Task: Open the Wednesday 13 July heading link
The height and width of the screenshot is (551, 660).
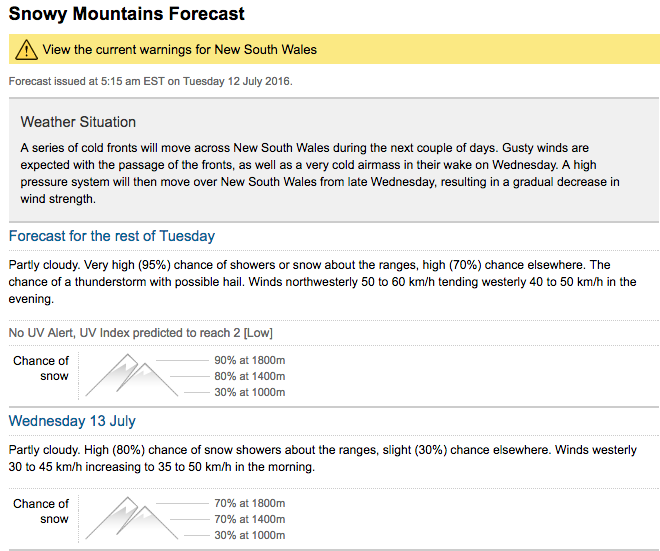Action: (x=72, y=421)
